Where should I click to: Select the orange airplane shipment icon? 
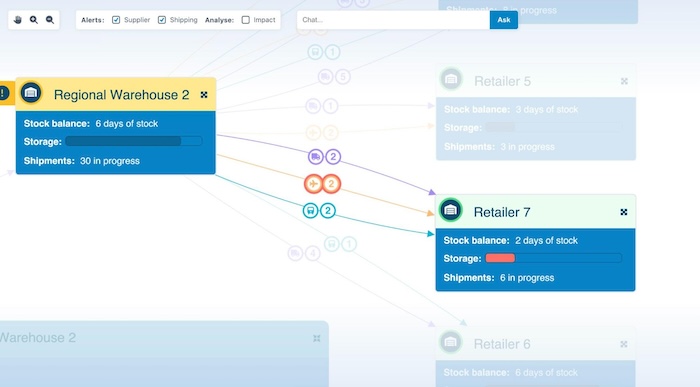pos(313,184)
